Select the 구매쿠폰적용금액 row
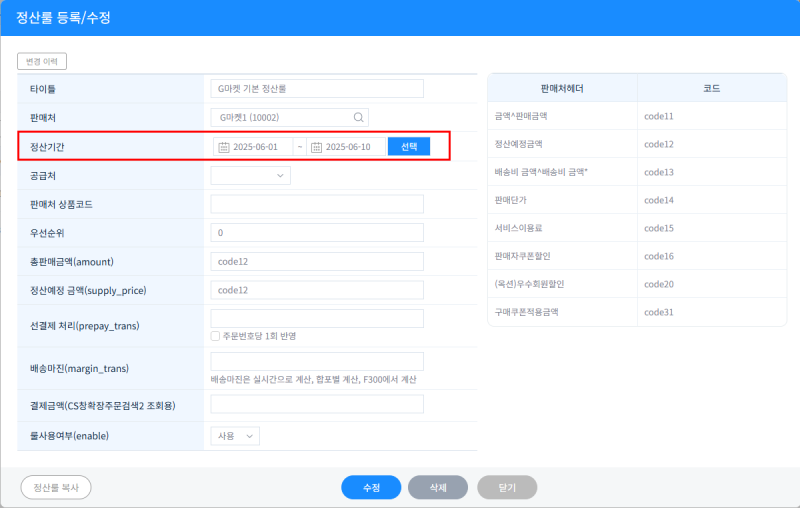This screenshot has height=508, width=800. tap(637, 312)
